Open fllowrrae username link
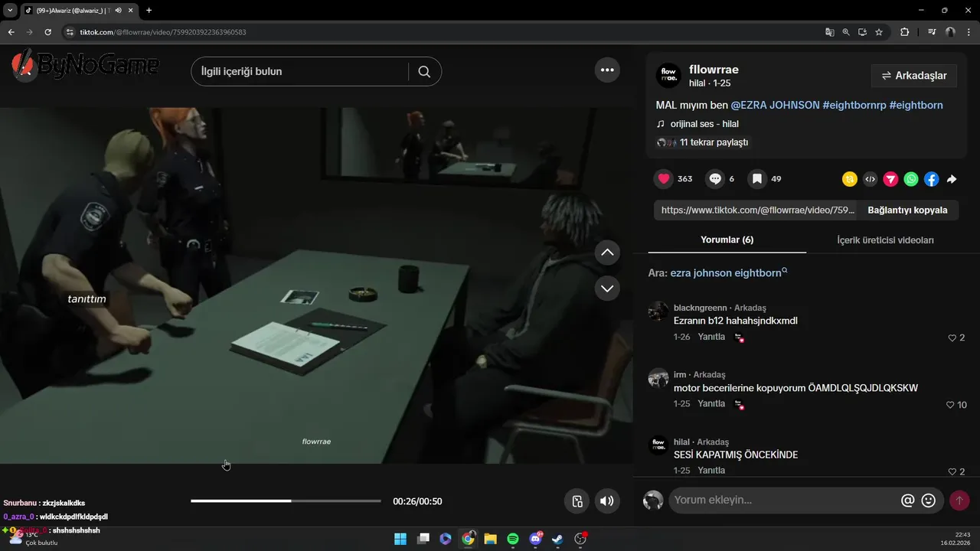Image resolution: width=980 pixels, height=551 pixels. tap(714, 70)
